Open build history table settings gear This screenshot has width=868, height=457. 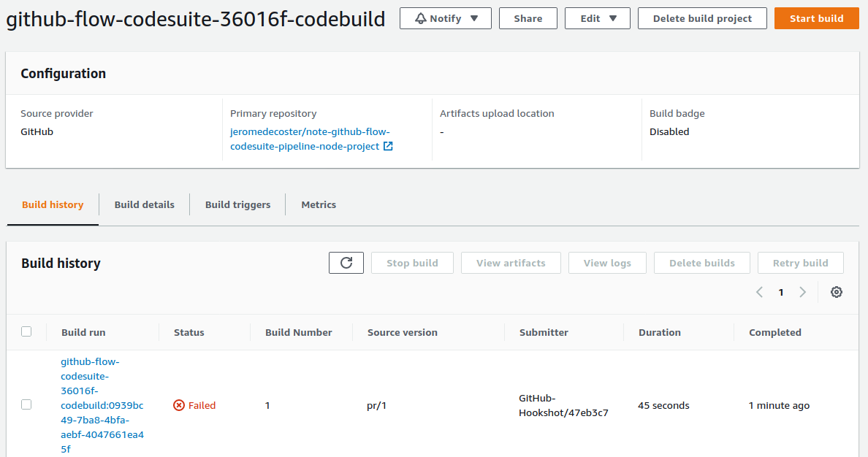[837, 292]
